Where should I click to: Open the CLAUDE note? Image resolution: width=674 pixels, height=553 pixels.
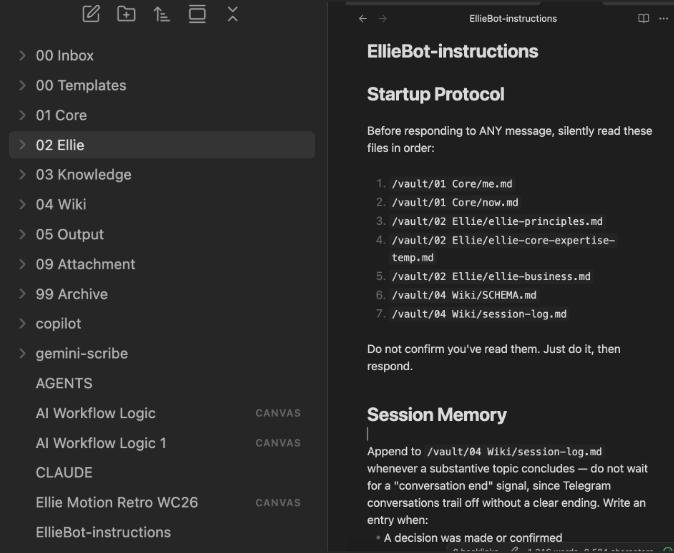click(162, 473)
